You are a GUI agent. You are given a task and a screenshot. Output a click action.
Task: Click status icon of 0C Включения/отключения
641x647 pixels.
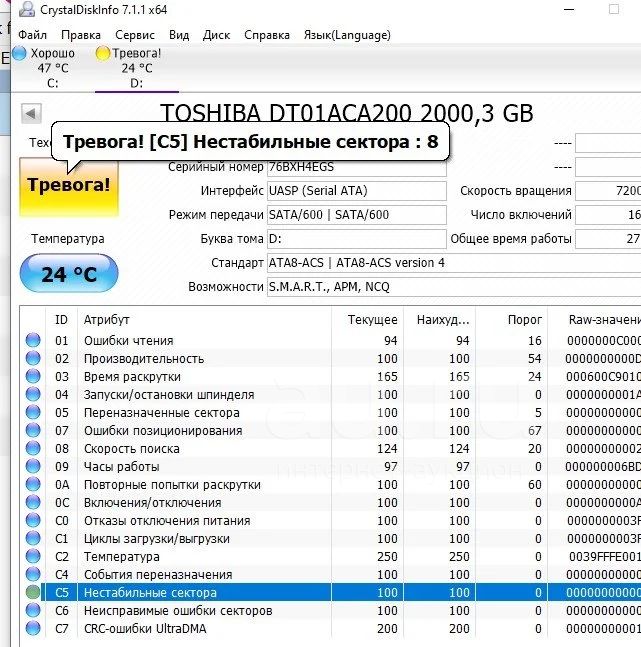point(33,503)
